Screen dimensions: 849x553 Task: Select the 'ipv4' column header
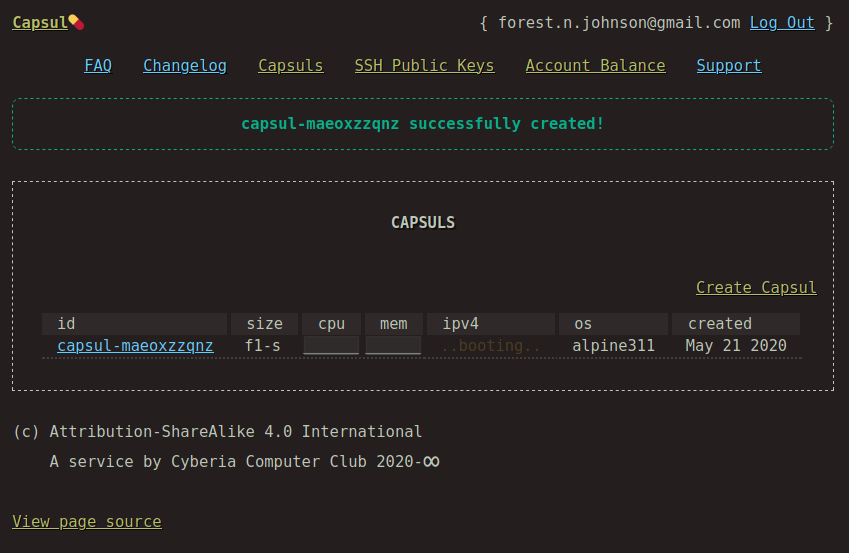[491, 324]
